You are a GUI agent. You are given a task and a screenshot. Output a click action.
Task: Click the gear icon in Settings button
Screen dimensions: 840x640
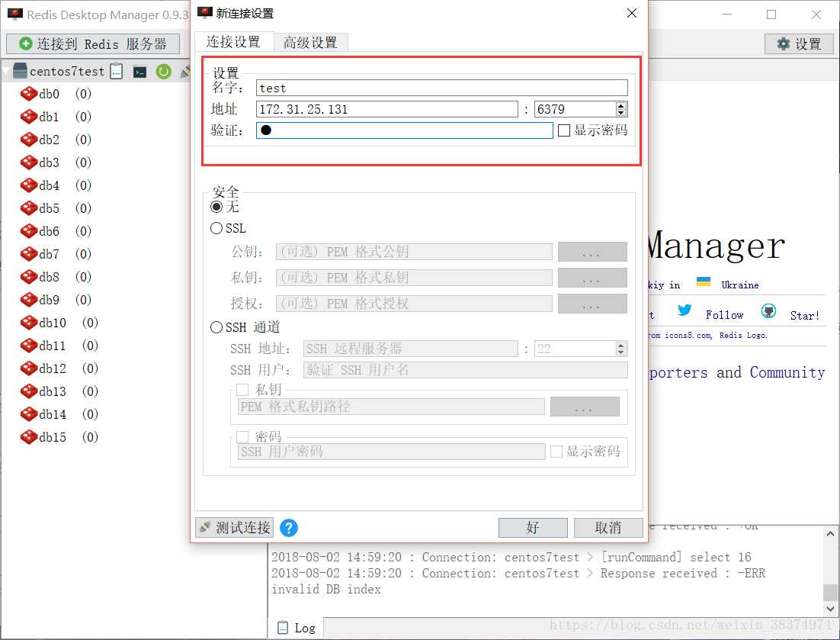point(784,43)
